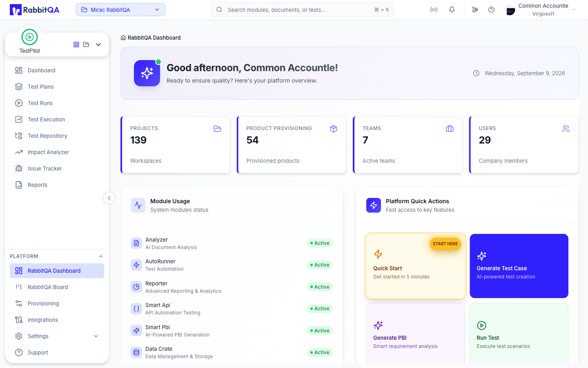Click the Analyzer module icon
Screen dimensions: 588x368
pyautogui.click(x=136, y=243)
